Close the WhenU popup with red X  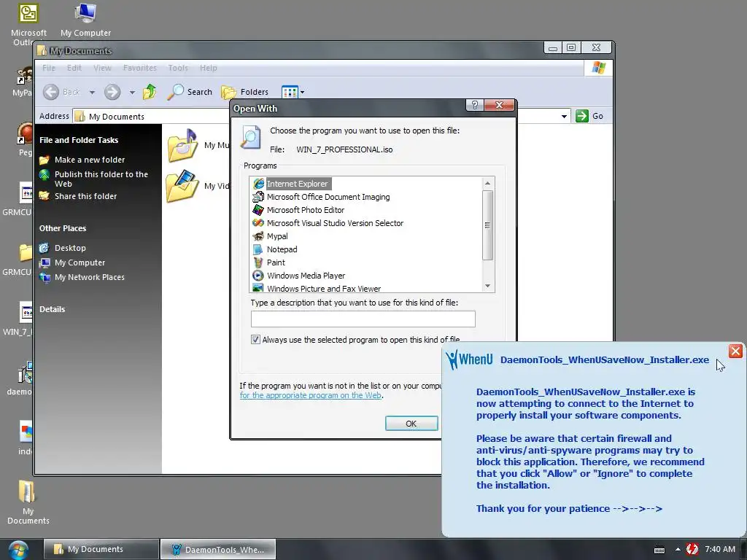[x=735, y=351]
